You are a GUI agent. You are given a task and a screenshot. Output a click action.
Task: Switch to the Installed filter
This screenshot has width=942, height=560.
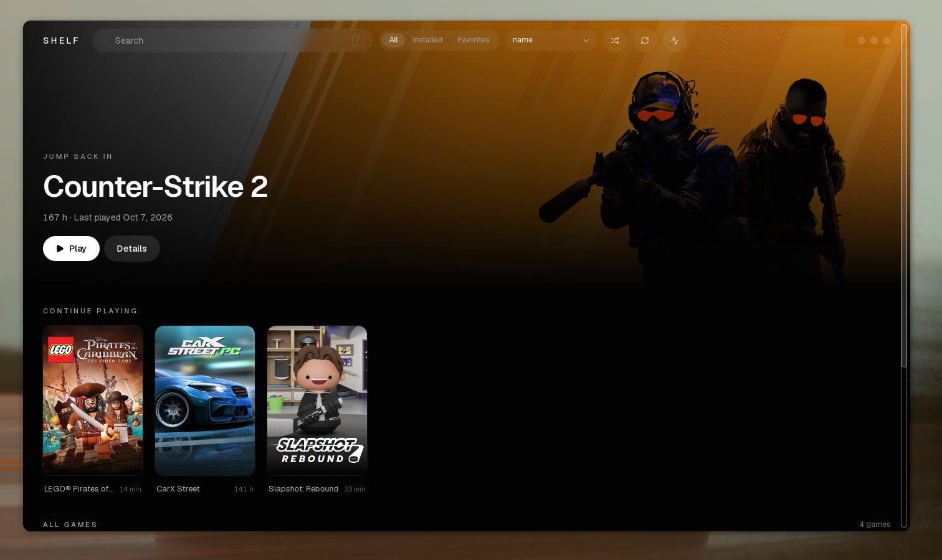[427, 40]
